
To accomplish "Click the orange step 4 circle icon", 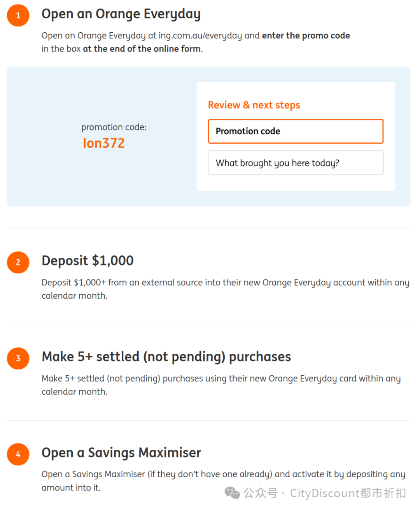I will pos(18,454).
